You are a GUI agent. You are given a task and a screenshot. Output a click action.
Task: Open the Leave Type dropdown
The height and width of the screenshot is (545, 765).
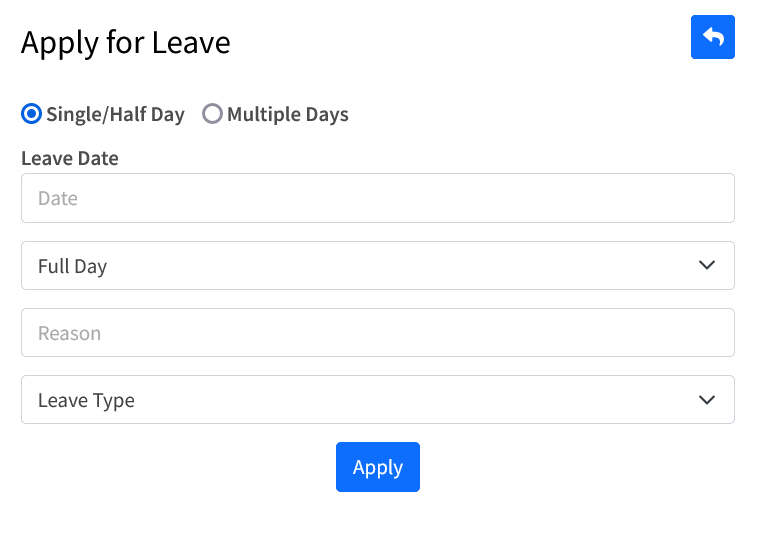click(377, 400)
